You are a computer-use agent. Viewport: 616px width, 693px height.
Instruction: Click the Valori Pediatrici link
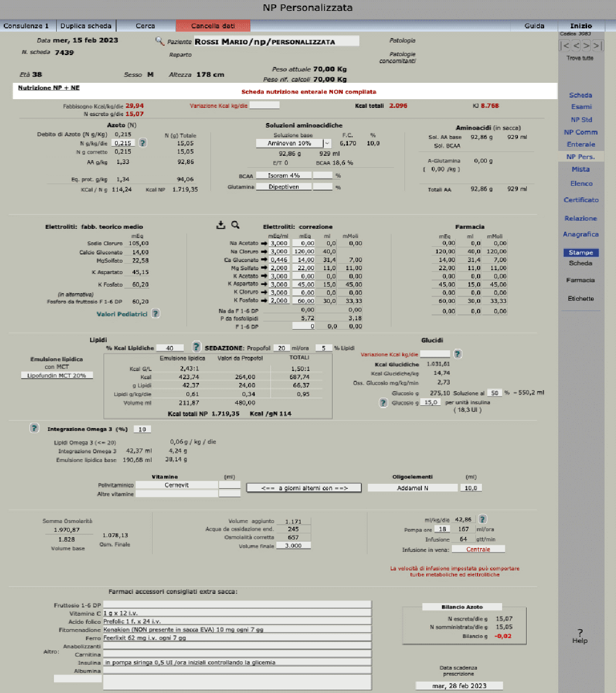(122, 314)
